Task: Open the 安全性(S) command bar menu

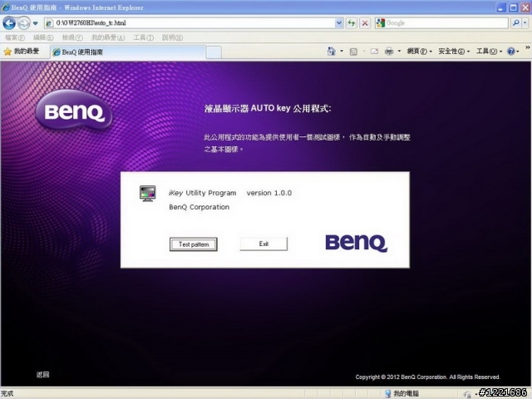Action: [454, 52]
